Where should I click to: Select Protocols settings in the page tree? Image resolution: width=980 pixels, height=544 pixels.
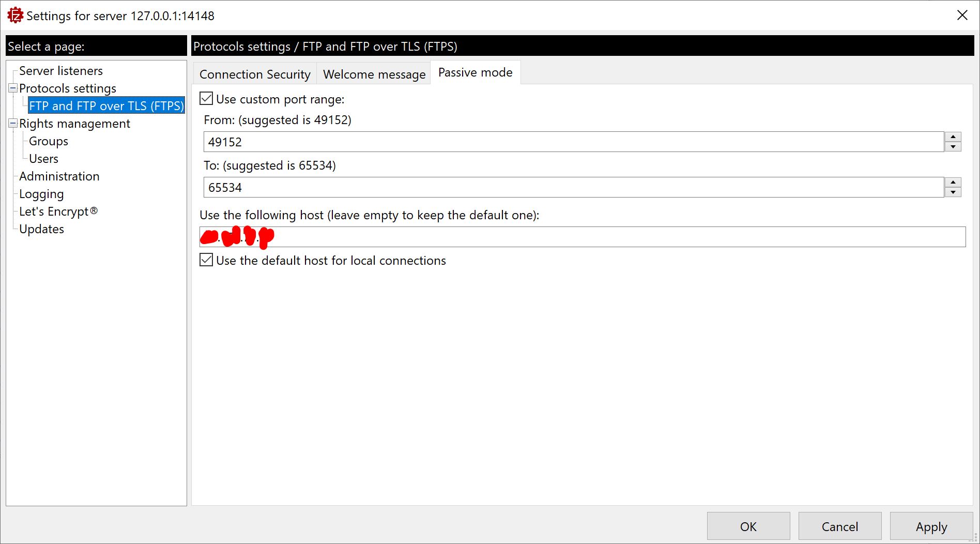click(x=68, y=88)
